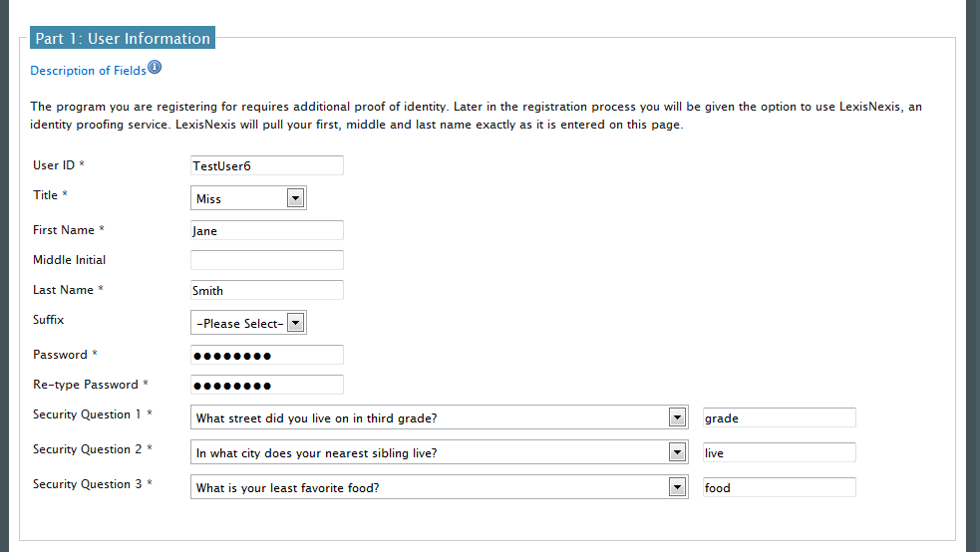Open the Security Question 1 dropdown
Screen dimensions: 980x552
pyautogui.click(x=439, y=417)
